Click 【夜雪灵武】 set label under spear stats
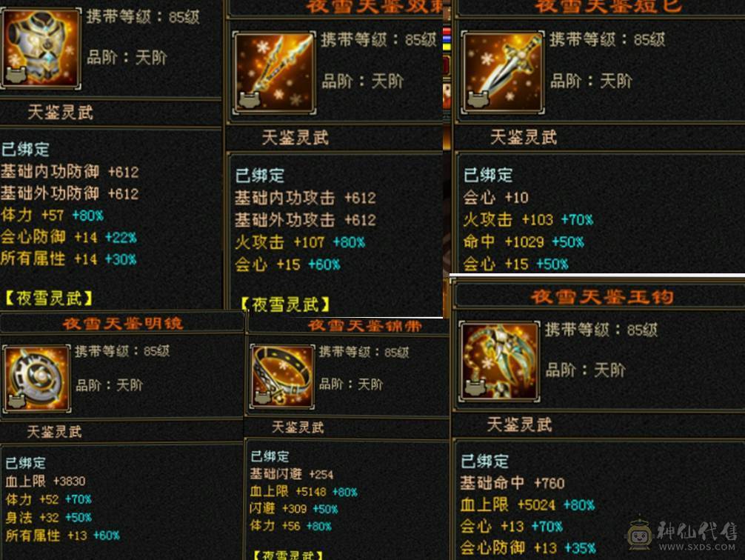745x560 pixels. pos(284,304)
